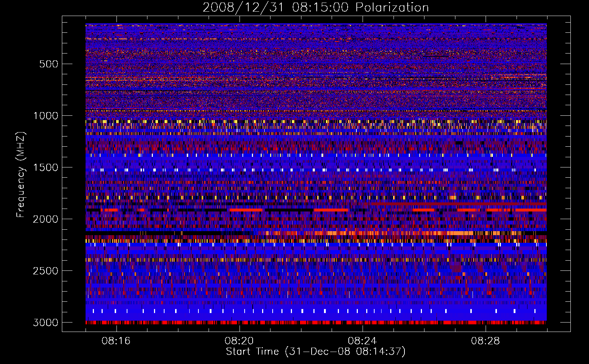Select the 1500 frequency tick label

(x=46, y=167)
